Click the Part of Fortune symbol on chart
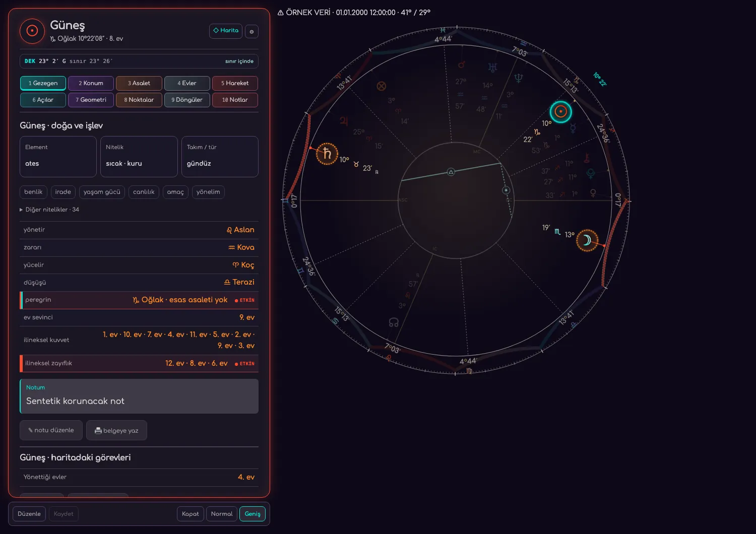This screenshot has width=756, height=534. (x=382, y=86)
